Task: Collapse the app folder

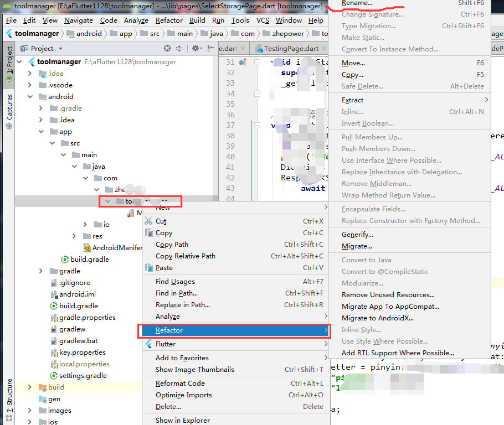Action: click(x=41, y=131)
